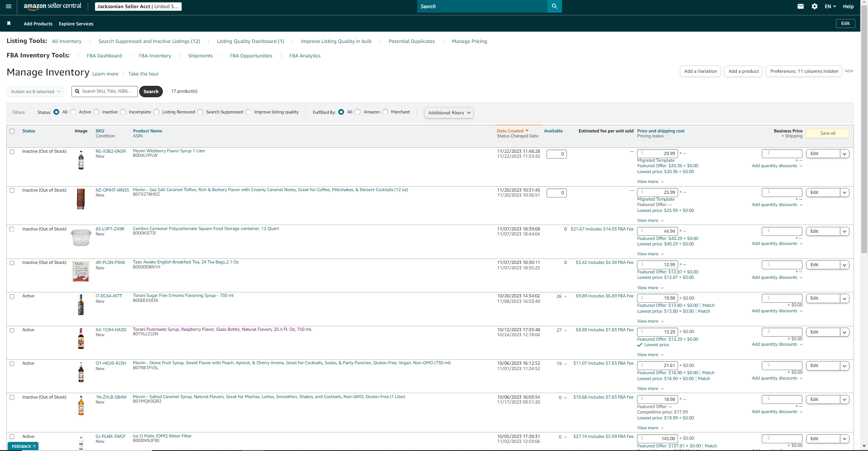Viewport: 868px width, 451px height.
Task: Open the Help link in header
Action: 848,6
